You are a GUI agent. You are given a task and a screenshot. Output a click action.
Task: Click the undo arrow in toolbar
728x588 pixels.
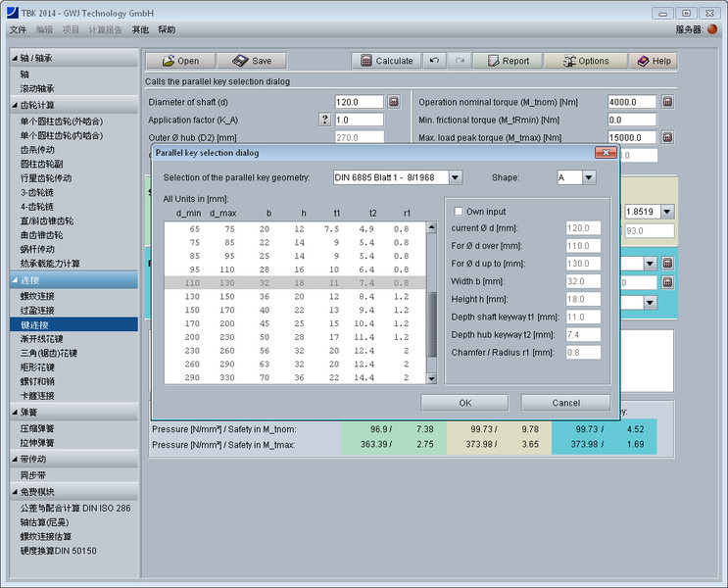(x=435, y=61)
